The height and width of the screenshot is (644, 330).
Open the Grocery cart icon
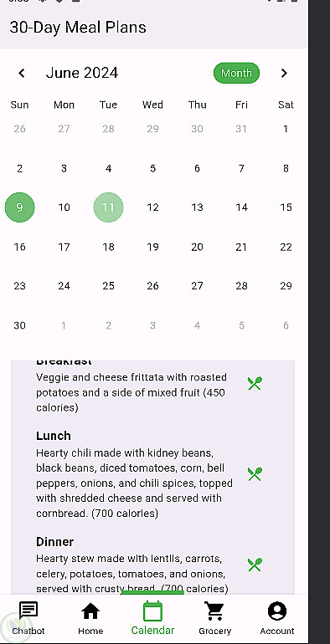(214, 611)
